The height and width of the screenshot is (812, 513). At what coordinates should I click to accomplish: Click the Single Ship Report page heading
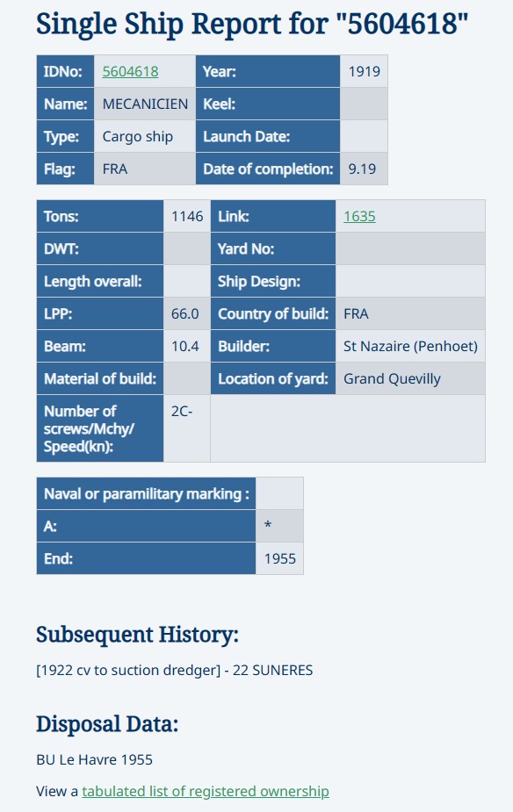[x=252, y=25]
